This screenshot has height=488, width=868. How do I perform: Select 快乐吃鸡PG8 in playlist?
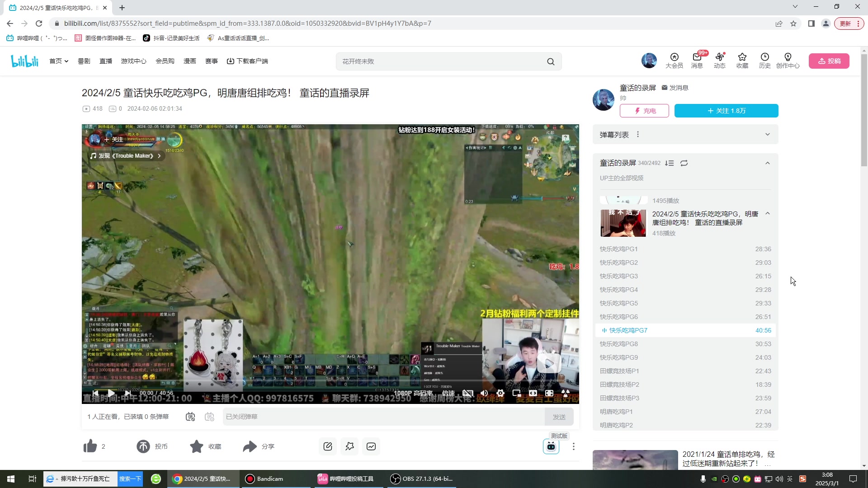[x=685, y=344]
